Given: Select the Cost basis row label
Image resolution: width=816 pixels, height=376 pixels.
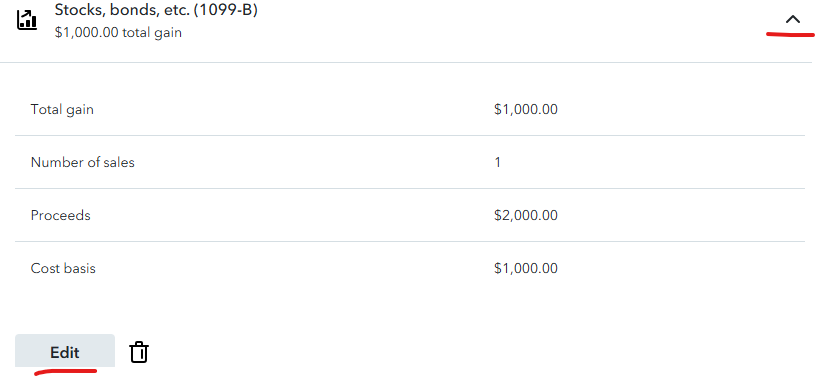Looking at the screenshot, I should (63, 268).
